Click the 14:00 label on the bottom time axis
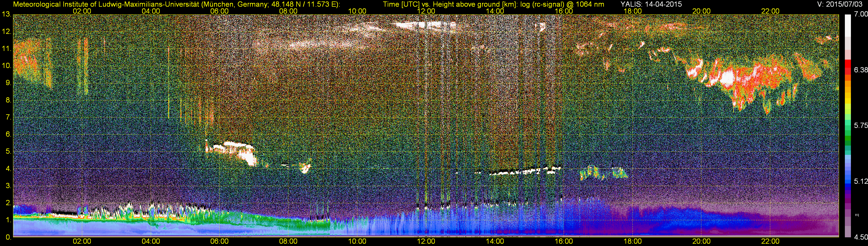This screenshot has height=246, width=868. point(495,241)
